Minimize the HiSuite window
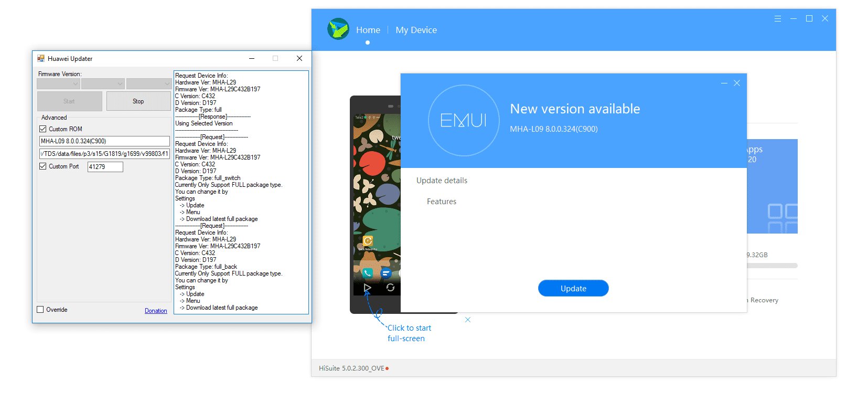This screenshot has width=868, height=401. 794,18
